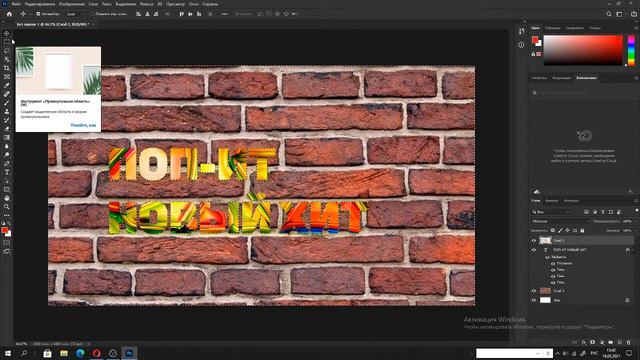Click the foreground color swatch in toolbox
Viewport: 640px width, 360px height.
point(4,231)
